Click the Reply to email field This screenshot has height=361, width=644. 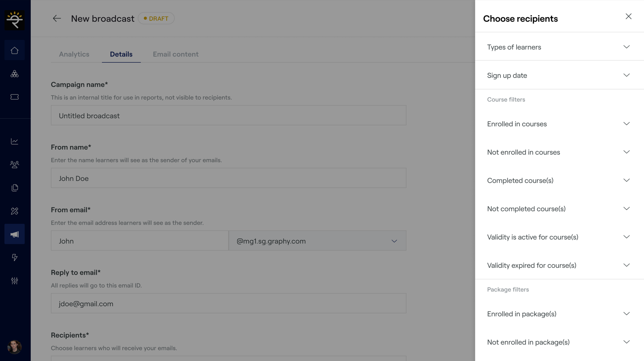229,303
